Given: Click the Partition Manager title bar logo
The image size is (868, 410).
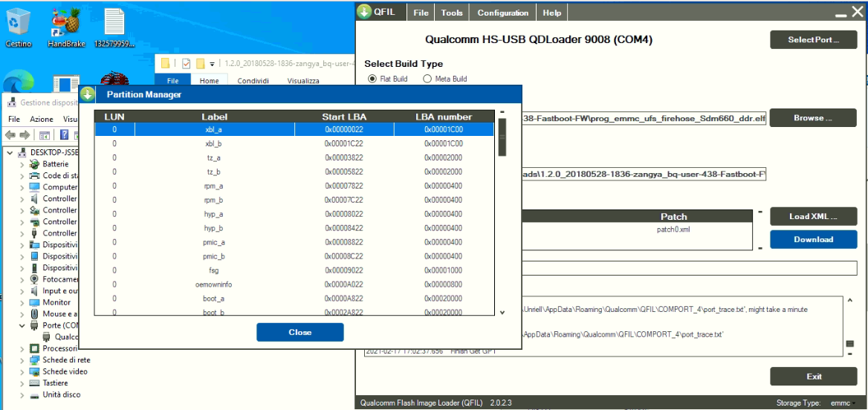Looking at the screenshot, I should [x=88, y=94].
